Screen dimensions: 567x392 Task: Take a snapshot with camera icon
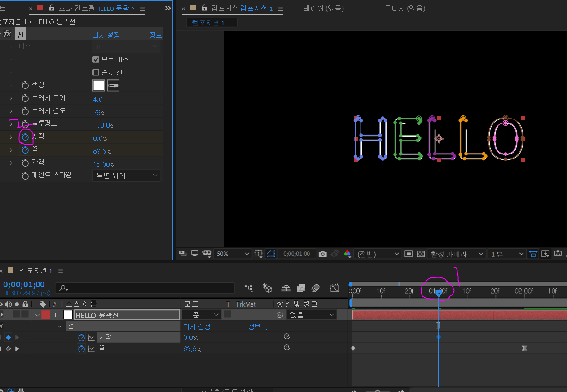pos(322,254)
